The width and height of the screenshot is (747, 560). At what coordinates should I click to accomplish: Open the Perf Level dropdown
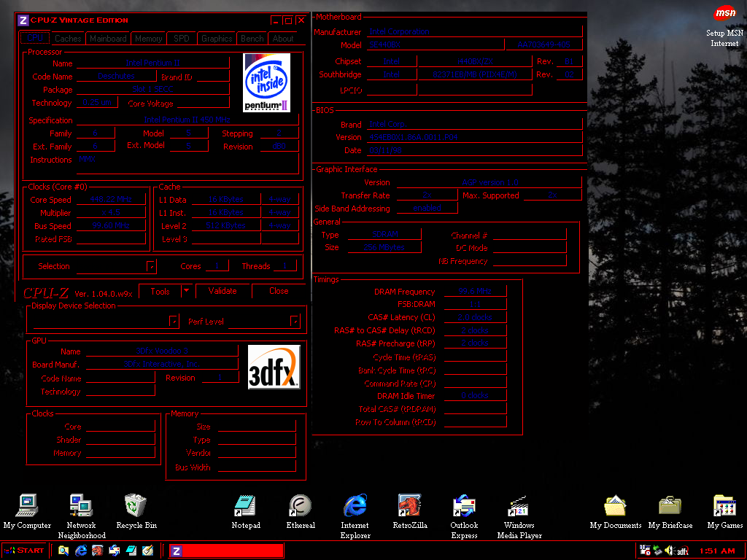pyautogui.click(x=295, y=321)
